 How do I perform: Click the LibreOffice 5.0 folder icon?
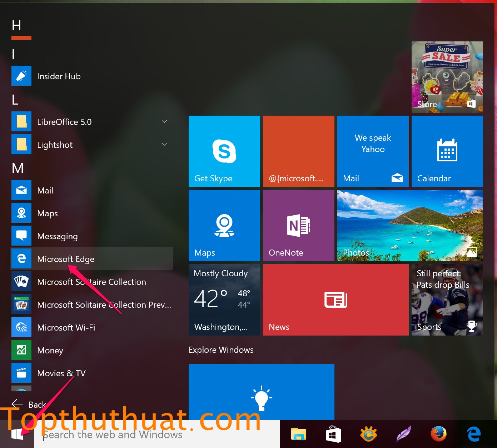[21, 121]
